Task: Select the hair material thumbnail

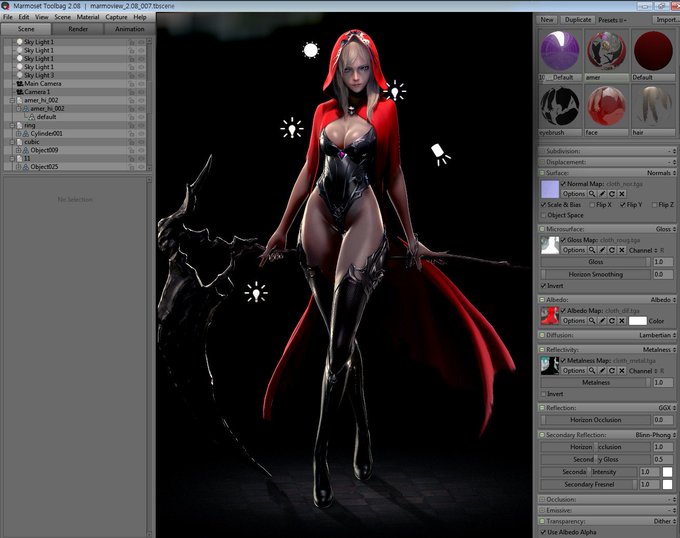Action: 653,107
